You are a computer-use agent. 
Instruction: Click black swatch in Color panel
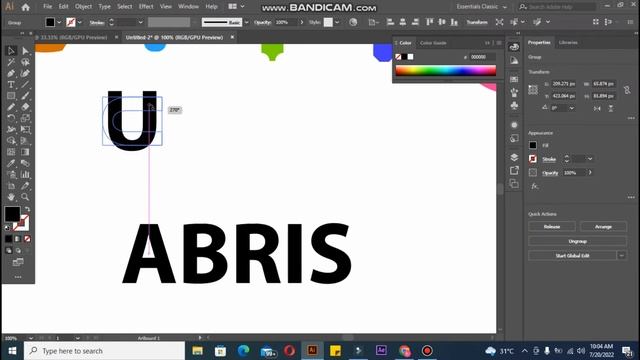click(x=404, y=57)
